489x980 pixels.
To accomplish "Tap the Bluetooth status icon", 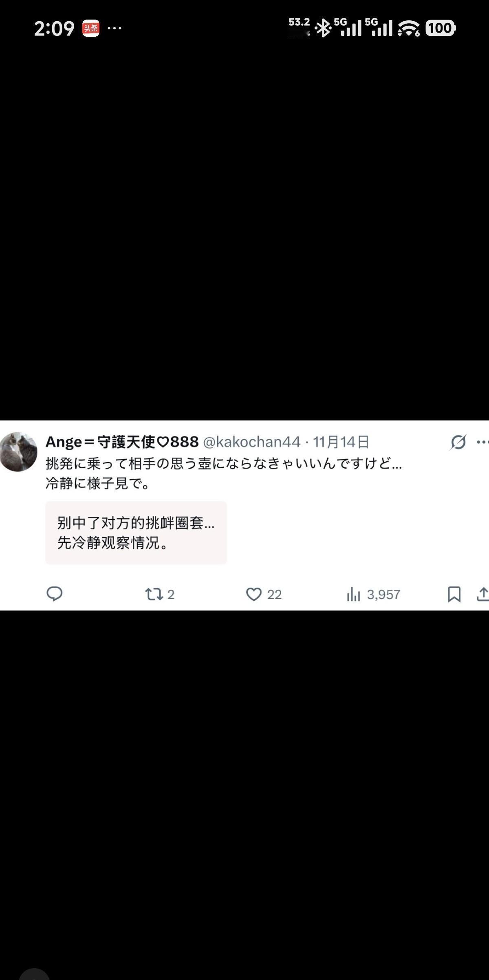I will 324,28.
